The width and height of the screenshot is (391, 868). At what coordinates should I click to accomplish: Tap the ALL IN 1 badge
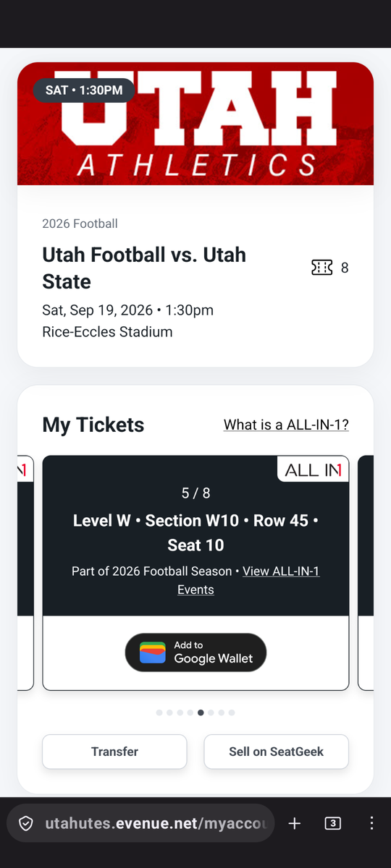click(x=313, y=469)
